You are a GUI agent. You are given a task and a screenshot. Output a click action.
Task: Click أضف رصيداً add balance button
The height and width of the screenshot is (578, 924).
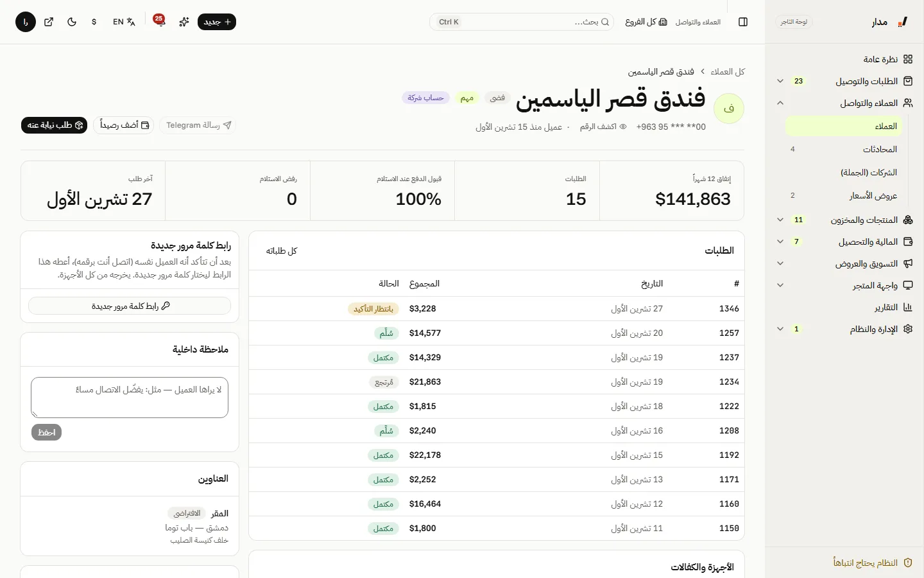(124, 125)
